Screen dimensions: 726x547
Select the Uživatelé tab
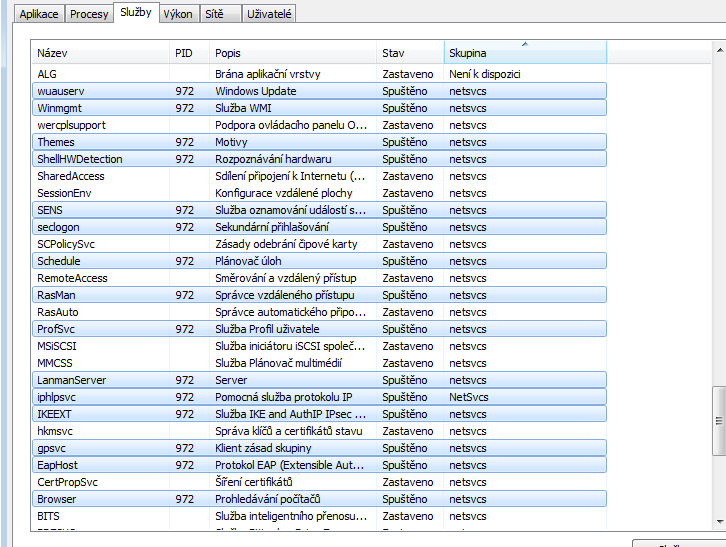pyautogui.click(x=270, y=14)
